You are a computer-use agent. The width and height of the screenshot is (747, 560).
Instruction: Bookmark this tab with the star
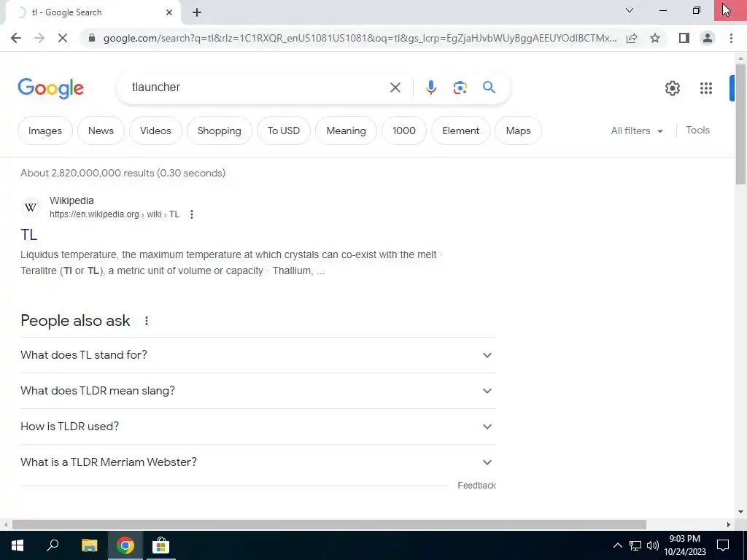655,38
